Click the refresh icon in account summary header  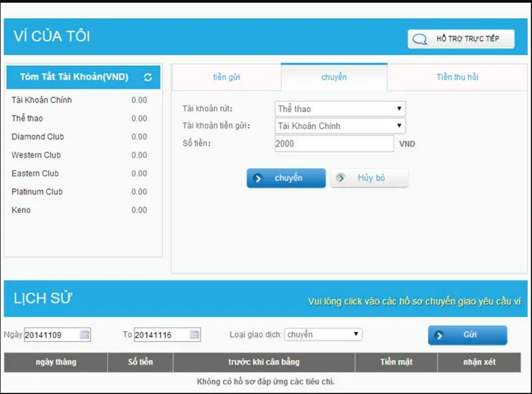(148, 77)
